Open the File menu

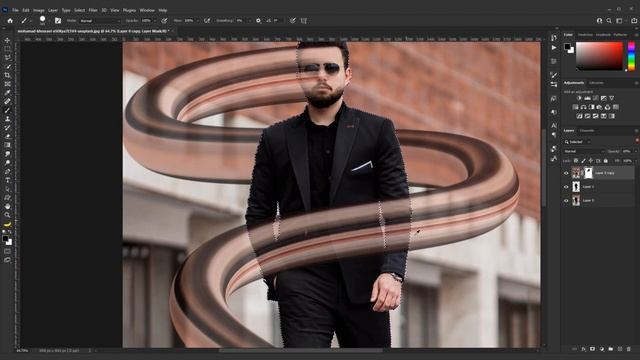tap(15, 10)
